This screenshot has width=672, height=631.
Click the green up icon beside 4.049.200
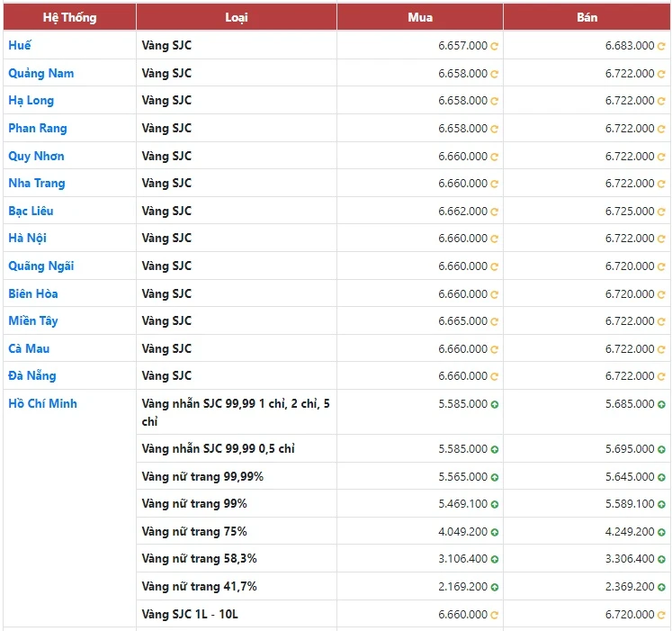point(495,532)
